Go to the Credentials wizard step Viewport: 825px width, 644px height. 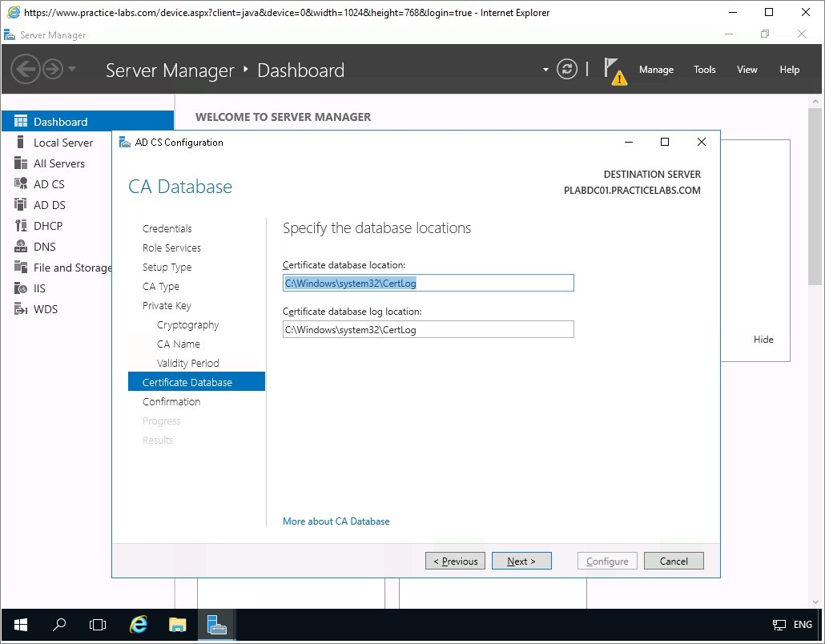click(x=167, y=228)
